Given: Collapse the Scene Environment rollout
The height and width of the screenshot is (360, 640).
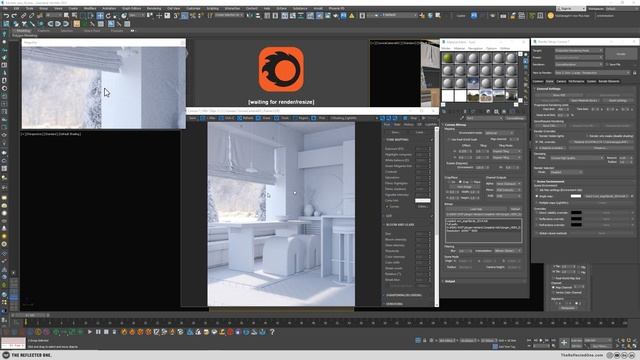Looking at the screenshot, I should coord(550,181).
